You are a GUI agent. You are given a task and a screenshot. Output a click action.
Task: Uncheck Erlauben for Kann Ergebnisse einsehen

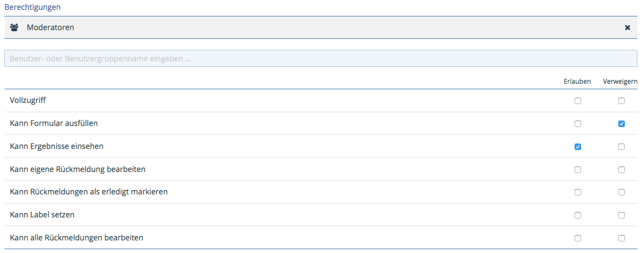pyautogui.click(x=578, y=147)
